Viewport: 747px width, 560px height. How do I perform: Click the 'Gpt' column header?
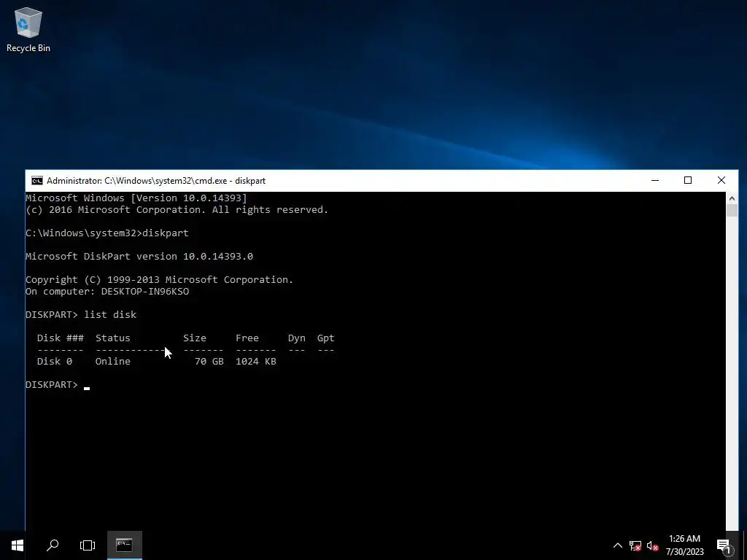326,338
